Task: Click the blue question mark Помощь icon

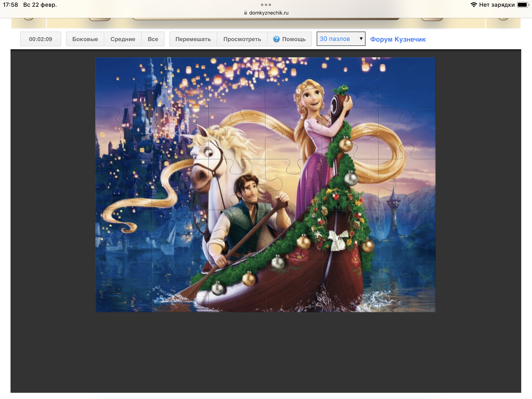Action: [276, 39]
